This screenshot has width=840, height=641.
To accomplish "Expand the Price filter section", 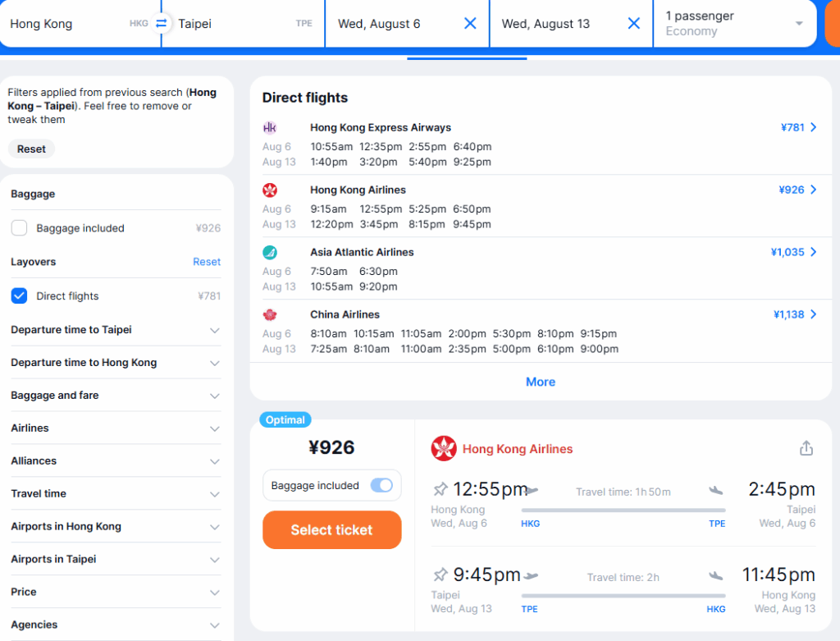I will click(x=116, y=592).
